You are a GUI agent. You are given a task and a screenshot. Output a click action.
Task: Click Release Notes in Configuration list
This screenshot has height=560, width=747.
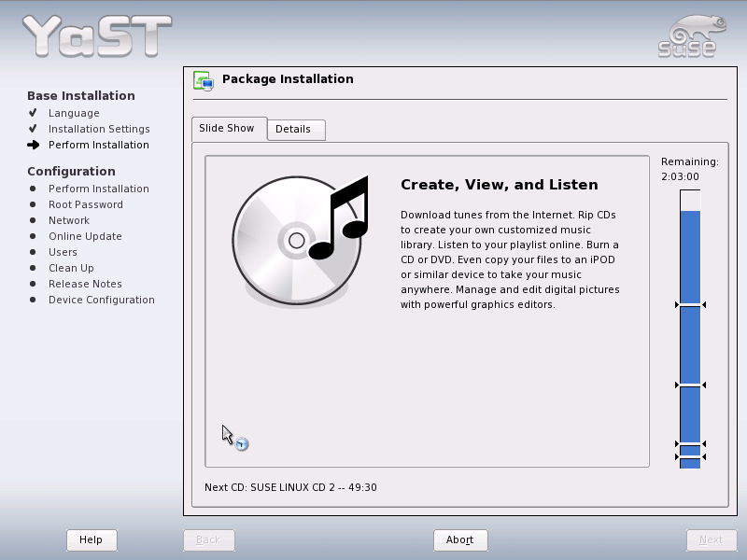[x=85, y=284]
